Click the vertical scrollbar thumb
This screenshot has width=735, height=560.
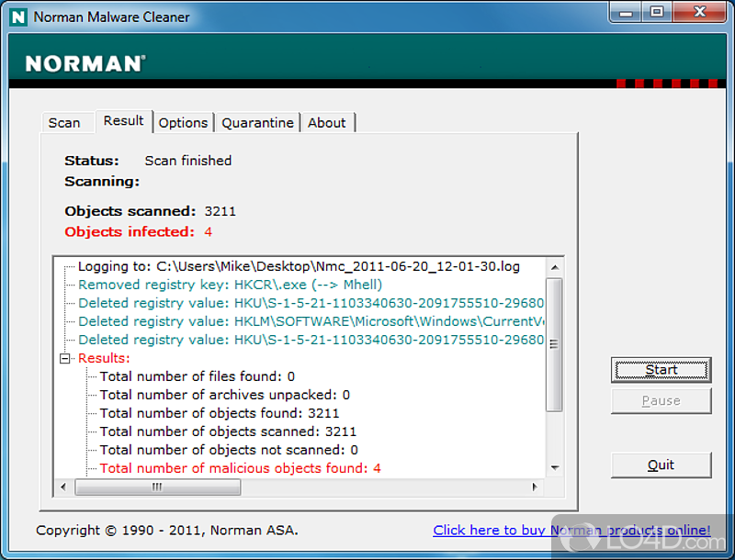click(555, 344)
